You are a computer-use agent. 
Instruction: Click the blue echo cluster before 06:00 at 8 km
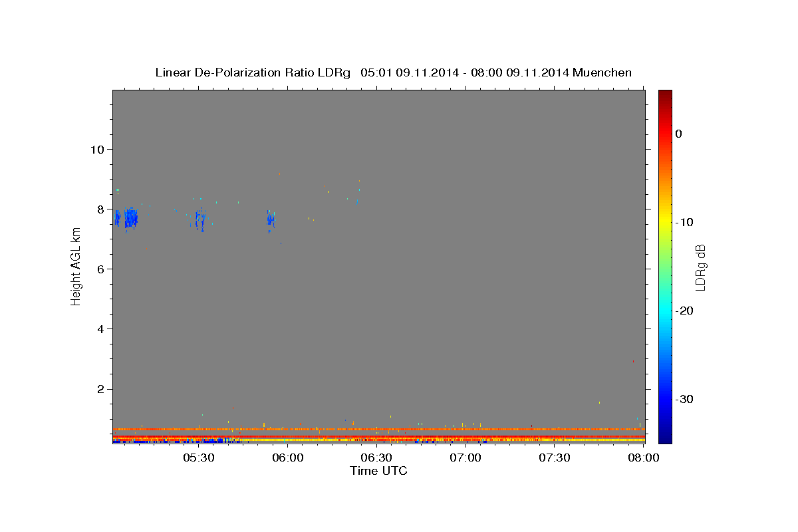[x=271, y=220]
